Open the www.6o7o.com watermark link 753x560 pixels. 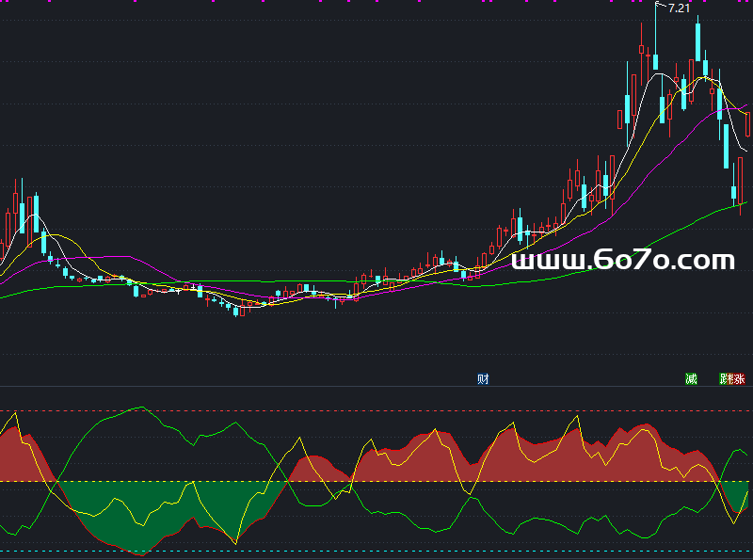(623, 261)
